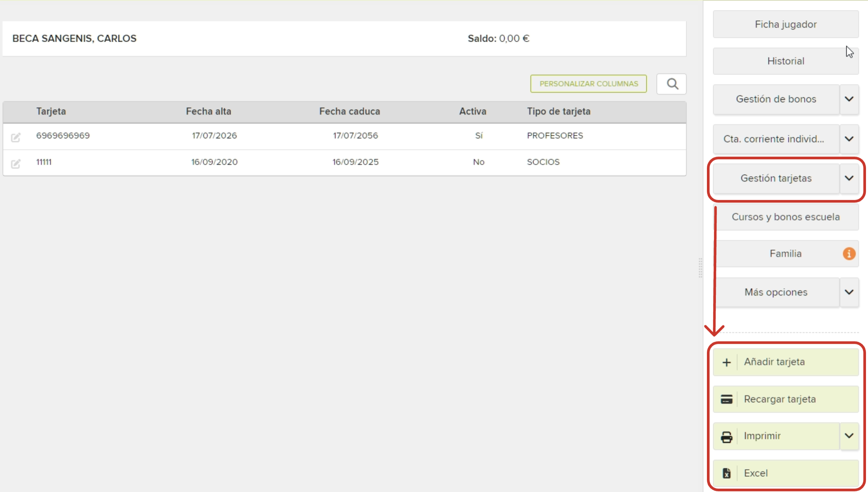Viewport: 868px width, 492px height.
Task: Open Cta. corriente individ... section
Action: [x=776, y=139]
